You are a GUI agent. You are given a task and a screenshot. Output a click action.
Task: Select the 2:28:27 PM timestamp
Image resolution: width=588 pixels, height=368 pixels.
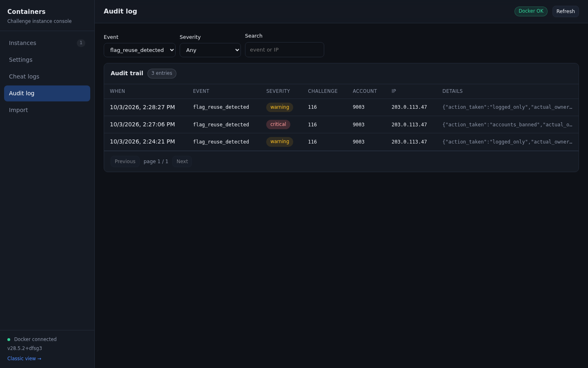tap(142, 107)
